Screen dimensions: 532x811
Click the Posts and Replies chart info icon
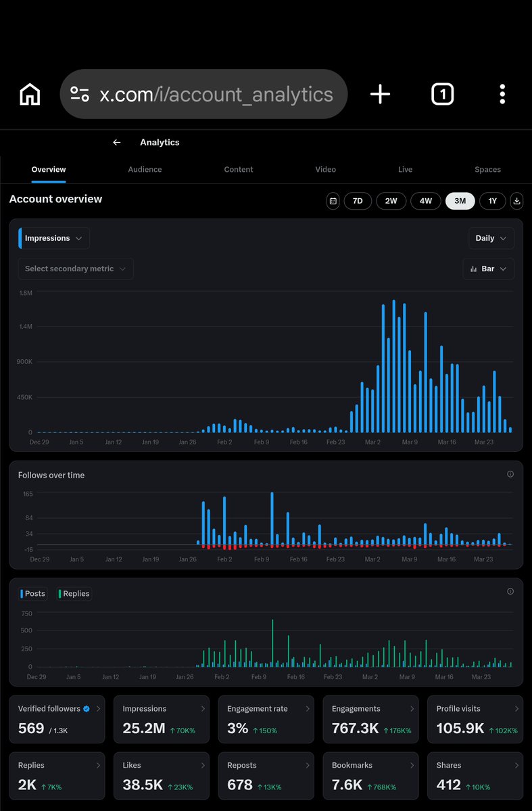pyautogui.click(x=510, y=592)
